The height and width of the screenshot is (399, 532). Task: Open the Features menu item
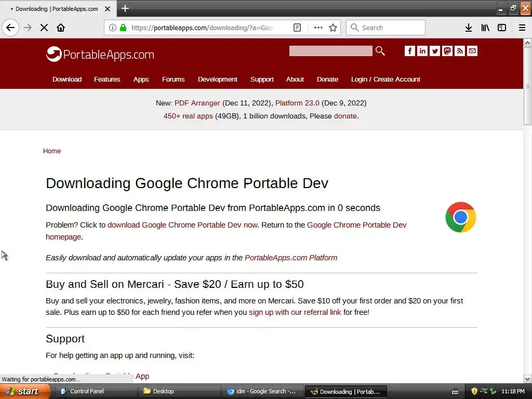[107, 79]
